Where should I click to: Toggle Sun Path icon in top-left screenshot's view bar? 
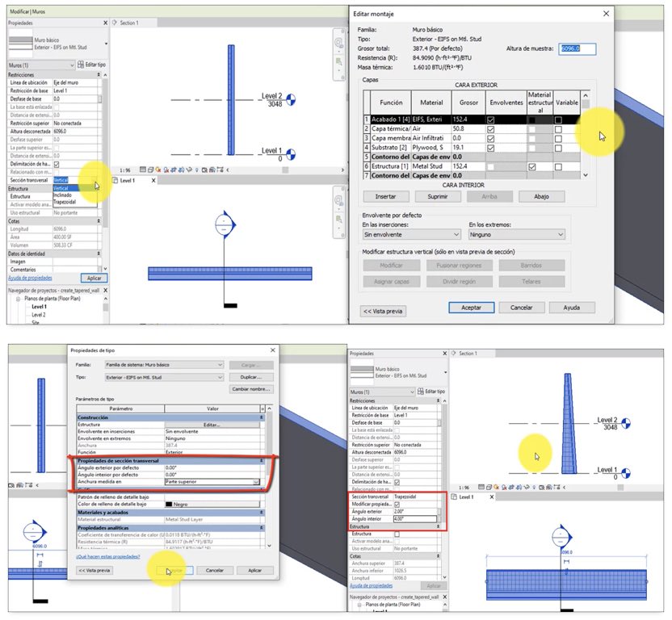157,170
